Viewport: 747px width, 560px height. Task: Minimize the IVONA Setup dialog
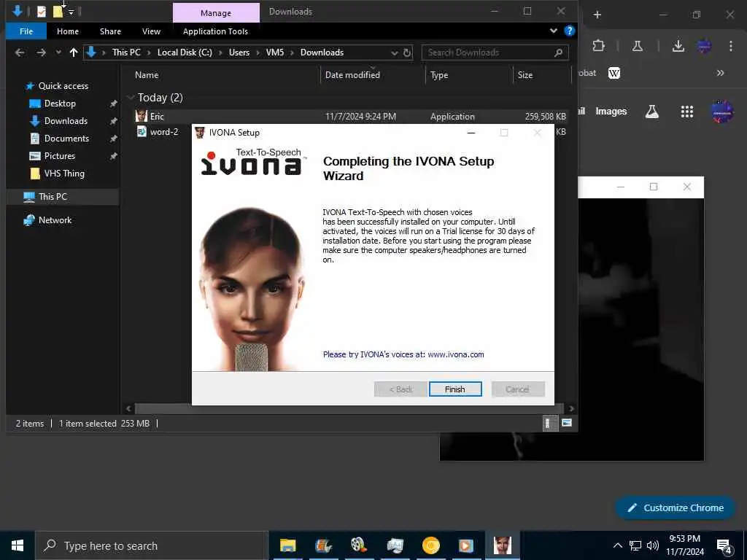pos(471,133)
